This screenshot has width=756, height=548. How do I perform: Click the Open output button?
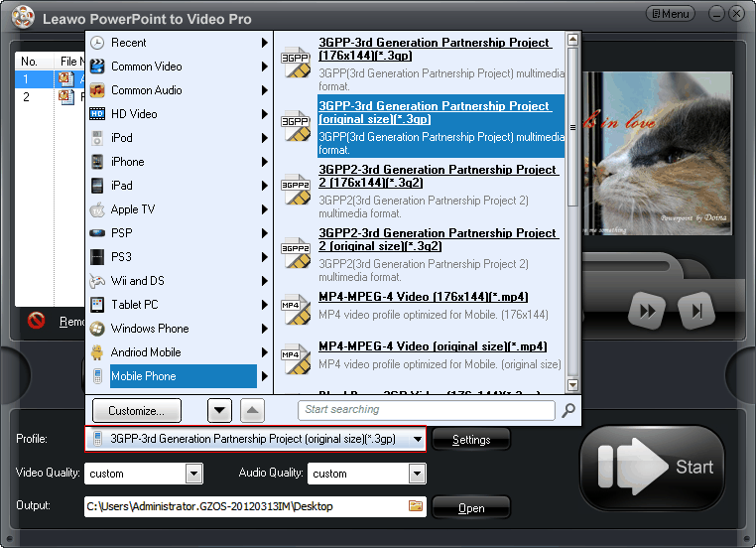pyautogui.click(x=471, y=508)
